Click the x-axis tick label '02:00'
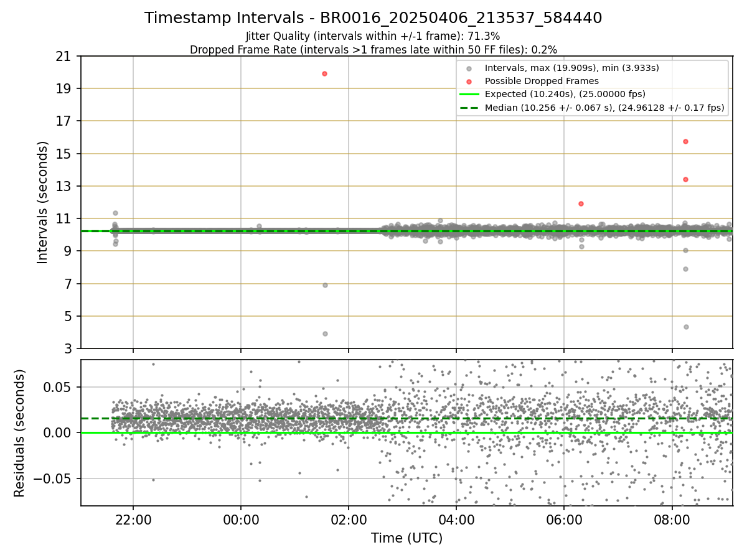The height and width of the screenshot is (560, 747). (349, 520)
